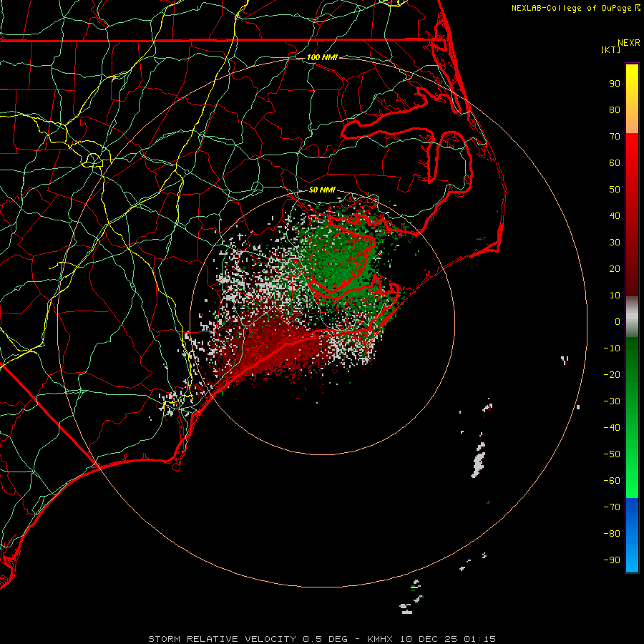
Task: Click the 100 NMI range ring label
Action: [x=322, y=57]
